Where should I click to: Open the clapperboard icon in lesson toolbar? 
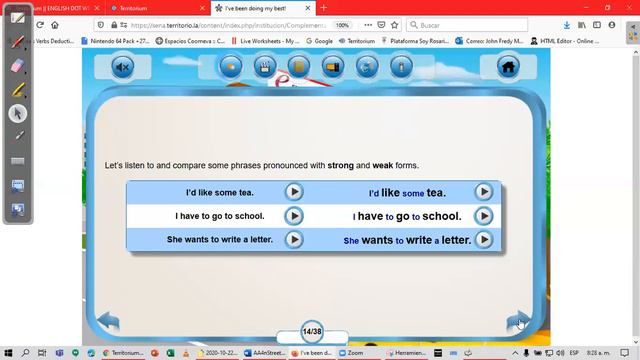coord(265,67)
